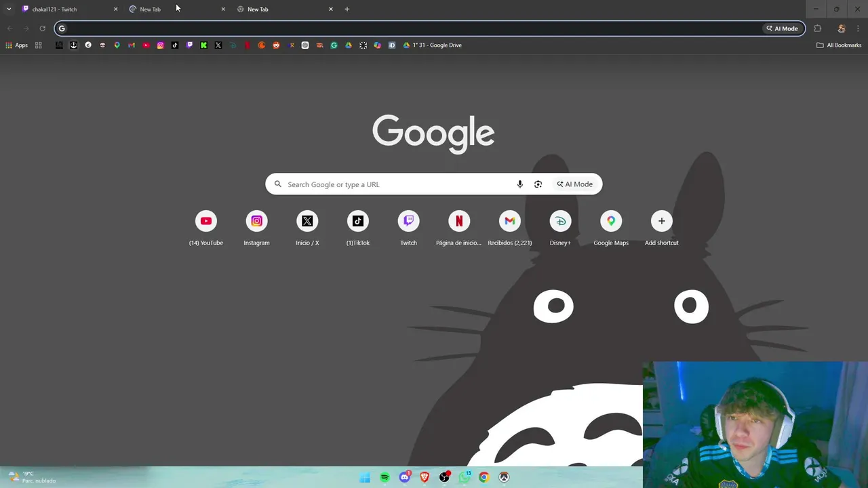Open Overwatch from the taskbar
This screenshot has width=868, height=488.
point(504,477)
